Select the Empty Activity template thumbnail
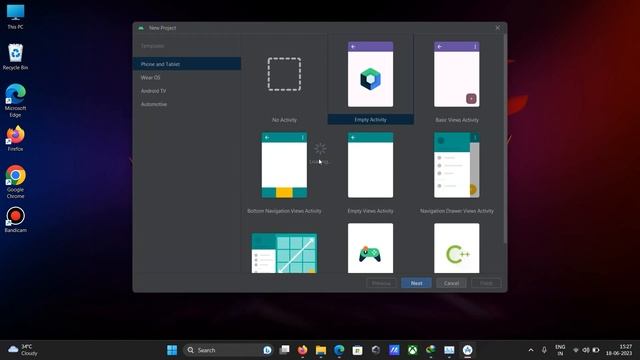 (x=370, y=74)
